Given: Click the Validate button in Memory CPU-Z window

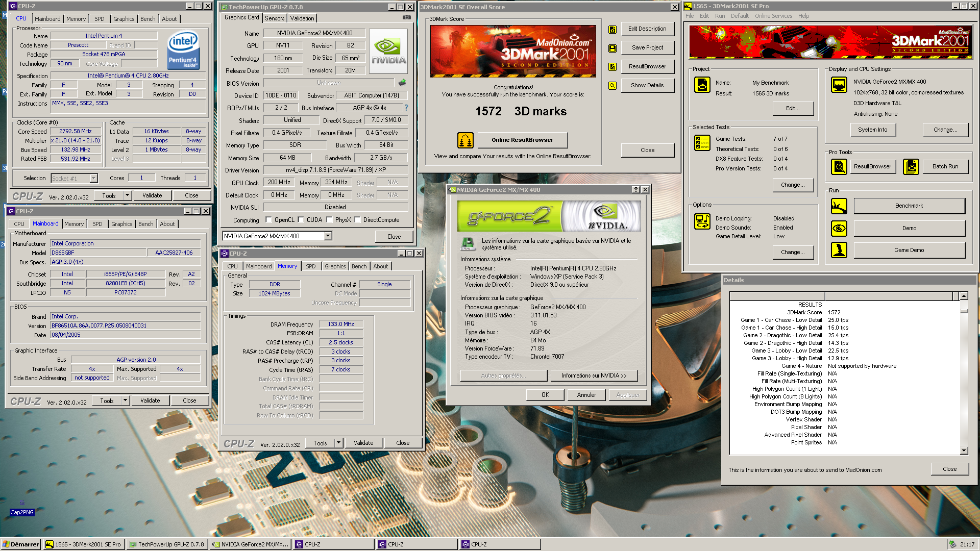Looking at the screenshot, I should point(363,443).
